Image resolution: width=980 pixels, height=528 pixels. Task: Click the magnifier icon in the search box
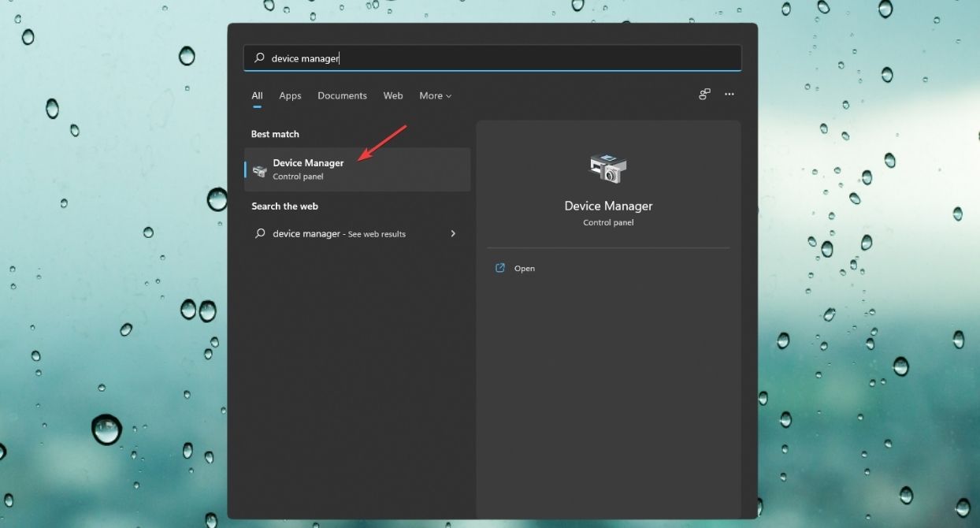(258, 58)
